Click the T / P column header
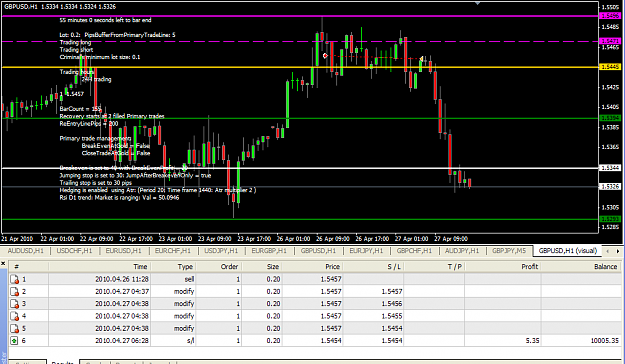The height and width of the screenshot is (364, 625). [434, 267]
